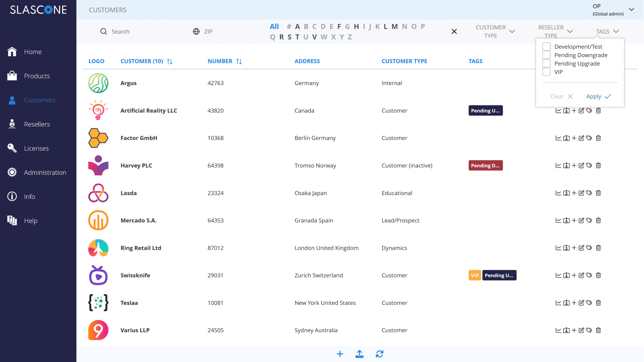This screenshot has height=362, width=644.
Task: Sort customers by the Number column
Action: 239,61
